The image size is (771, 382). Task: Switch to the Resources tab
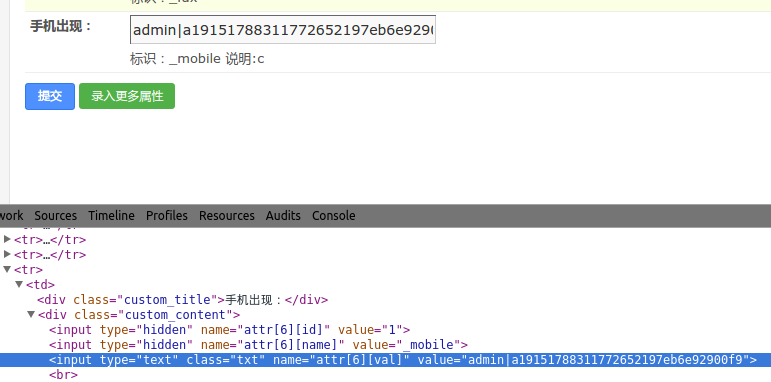click(x=227, y=216)
